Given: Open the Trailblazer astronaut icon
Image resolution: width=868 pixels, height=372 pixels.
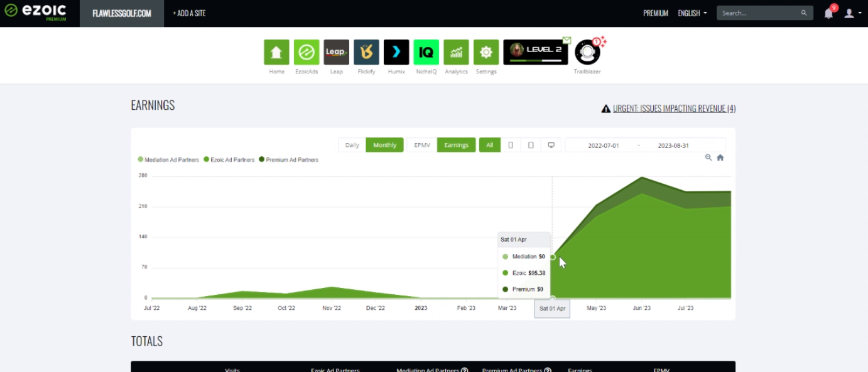Looking at the screenshot, I should (587, 52).
